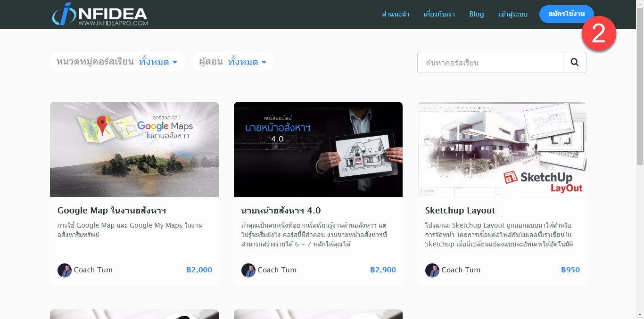Expand the ผู้สอน instructor dropdown
644x319 pixels.
233,62
